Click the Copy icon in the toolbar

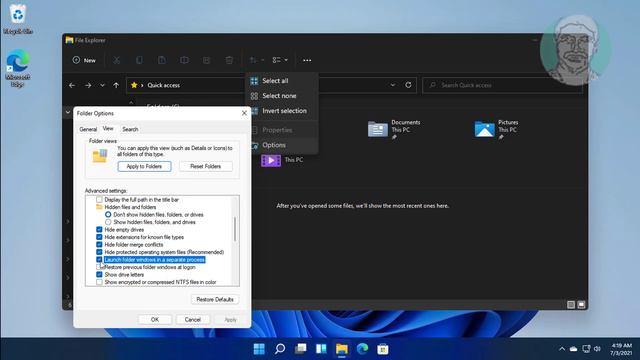pyautogui.click(x=139, y=60)
